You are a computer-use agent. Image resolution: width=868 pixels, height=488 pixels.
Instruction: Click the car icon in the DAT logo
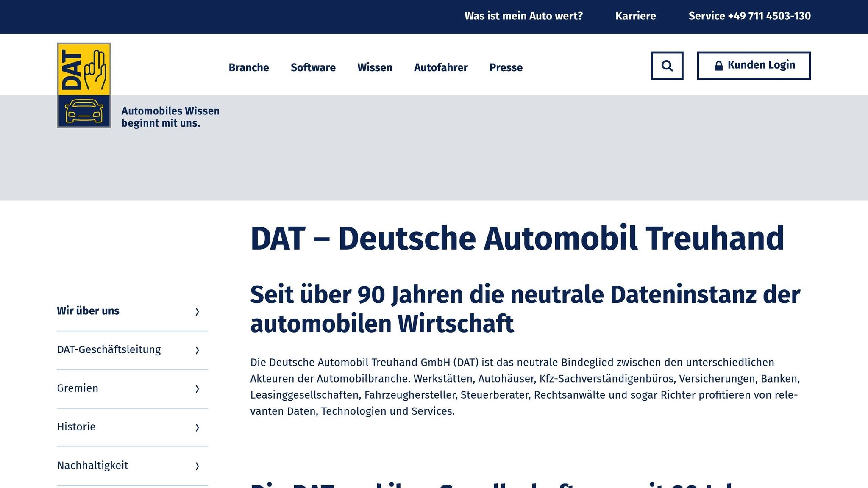click(84, 111)
